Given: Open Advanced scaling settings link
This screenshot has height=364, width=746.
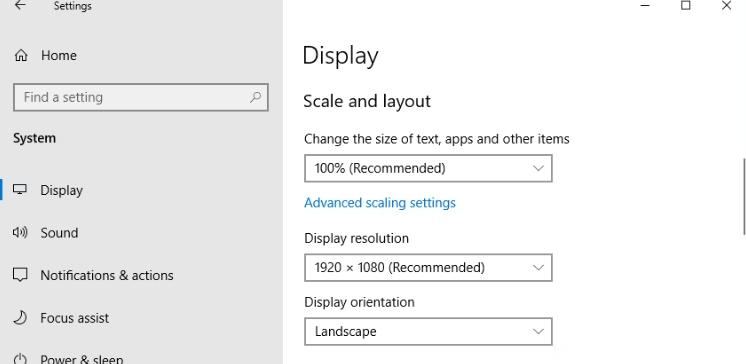Looking at the screenshot, I should pos(380,203).
